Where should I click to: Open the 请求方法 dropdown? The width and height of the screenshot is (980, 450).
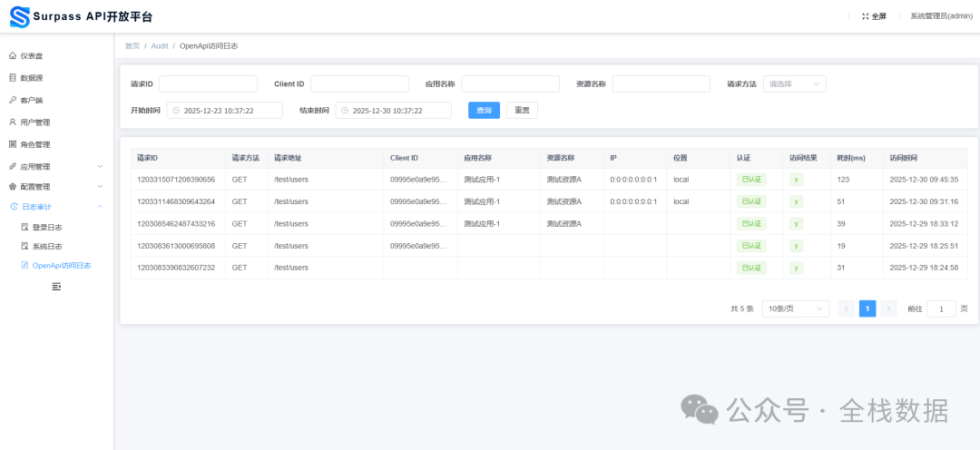(794, 84)
